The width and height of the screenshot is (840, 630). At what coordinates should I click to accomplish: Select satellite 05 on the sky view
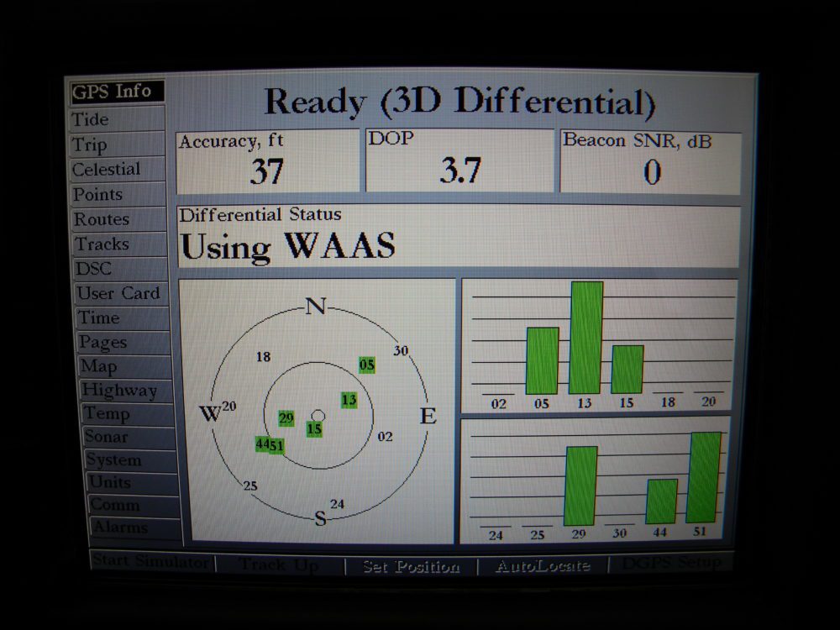[x=367, y=365]
